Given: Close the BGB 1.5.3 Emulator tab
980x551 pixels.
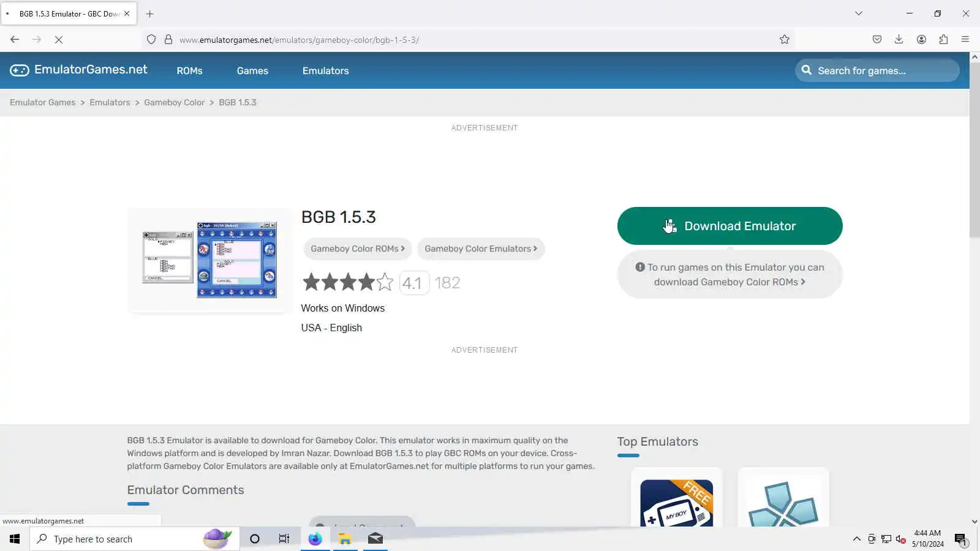Looking at the screenshot, I should 127,13.
